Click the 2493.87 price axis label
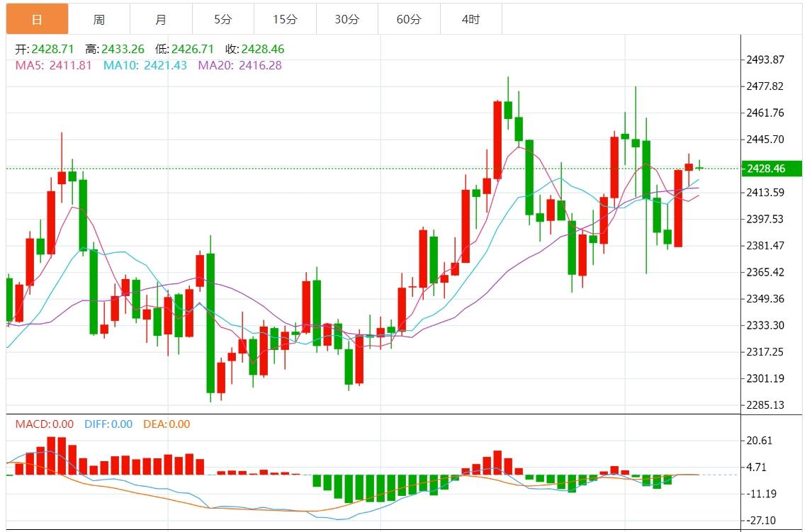This screenshot has height=532, width=812. point(765,60)
